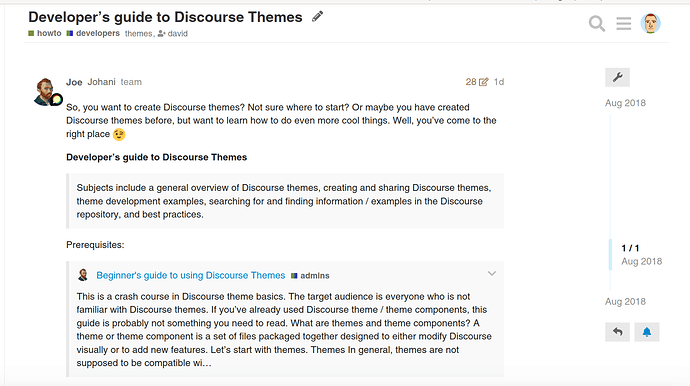Select the crash course quoted excerpt text
Viewport: 690px width, 386px height.
tap(284, 330)
